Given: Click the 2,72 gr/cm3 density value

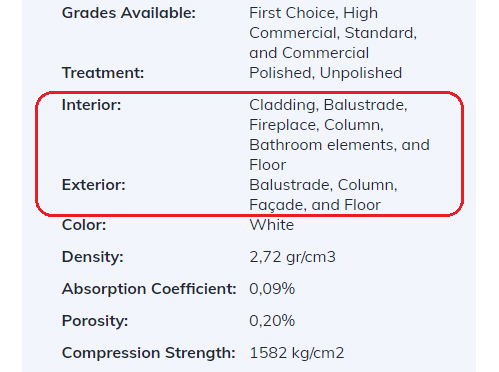Looking at the screenshot, I should [292, 257].
